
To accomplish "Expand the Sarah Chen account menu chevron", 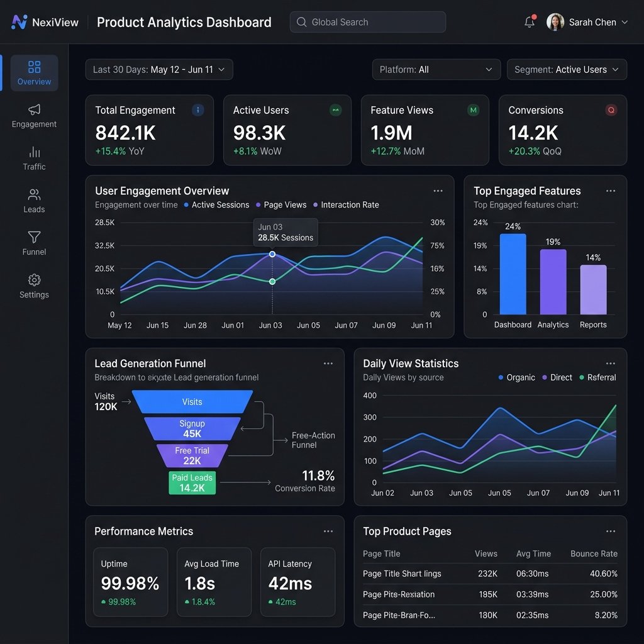I will coord(625,22).
